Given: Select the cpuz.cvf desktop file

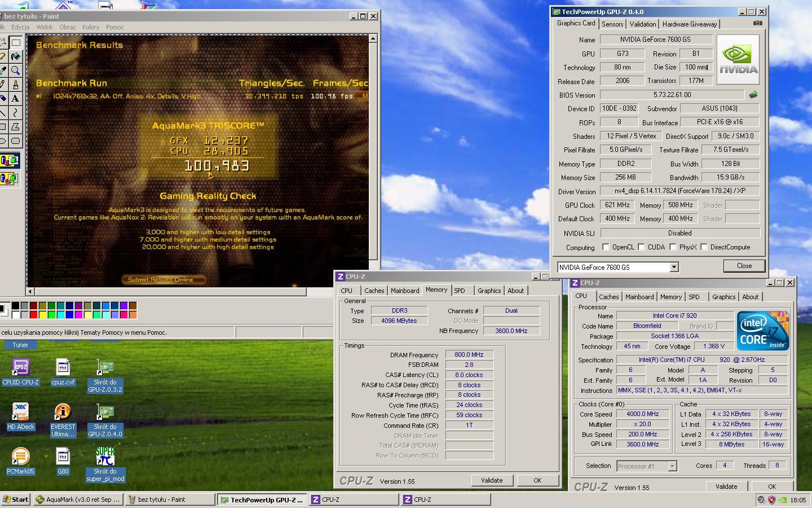Looking at the screenshot, I should point(63,373).
